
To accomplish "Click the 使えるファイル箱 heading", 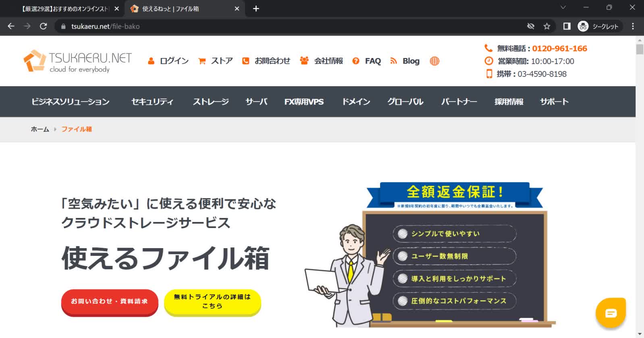I will [165, 258].
